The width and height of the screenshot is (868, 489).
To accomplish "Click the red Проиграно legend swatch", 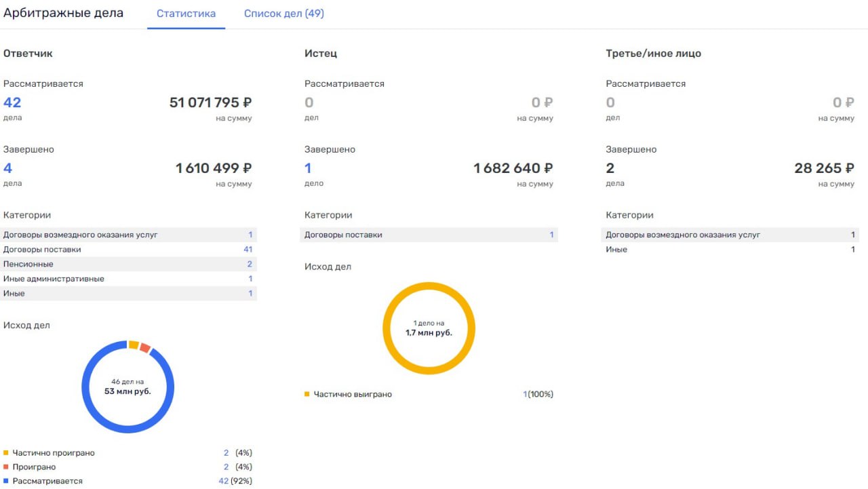I will [6, 467].
